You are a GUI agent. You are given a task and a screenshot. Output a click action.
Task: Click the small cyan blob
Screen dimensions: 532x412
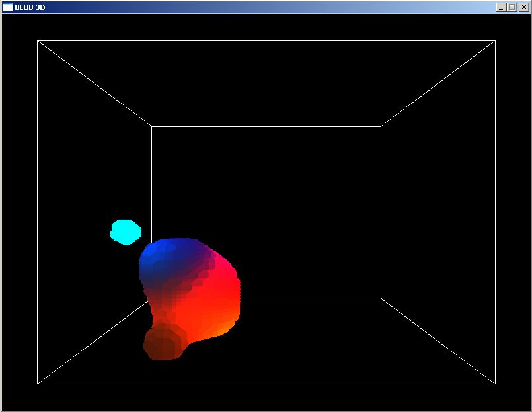pos(126,231)
